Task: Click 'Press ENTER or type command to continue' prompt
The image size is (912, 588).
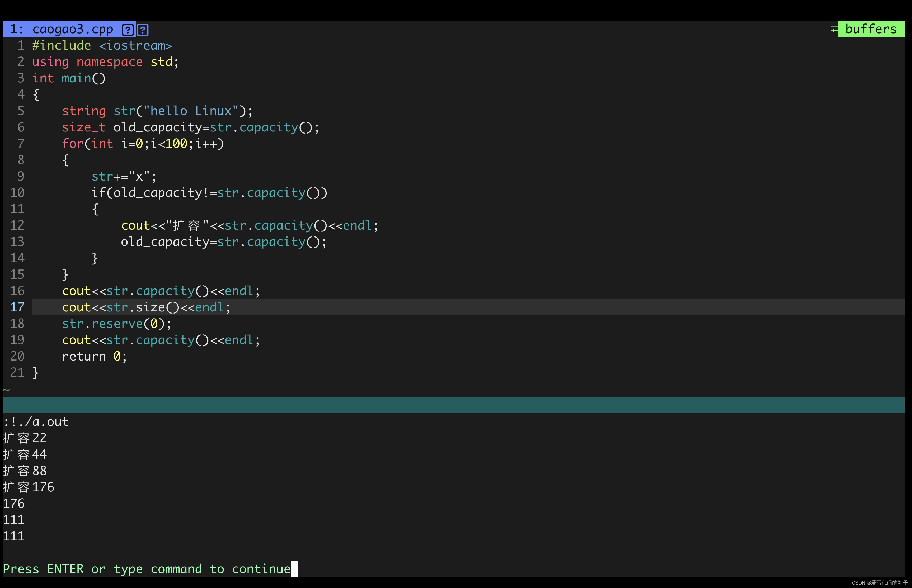Action: point(147,569)
